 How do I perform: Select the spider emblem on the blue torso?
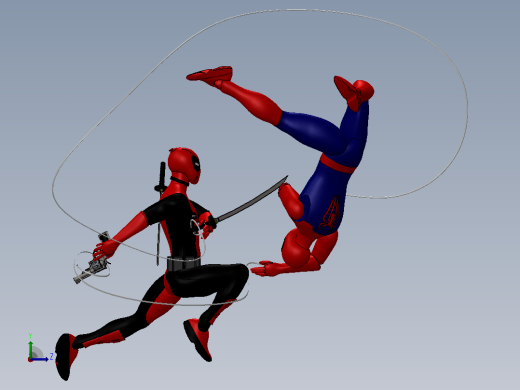(330, 214)
